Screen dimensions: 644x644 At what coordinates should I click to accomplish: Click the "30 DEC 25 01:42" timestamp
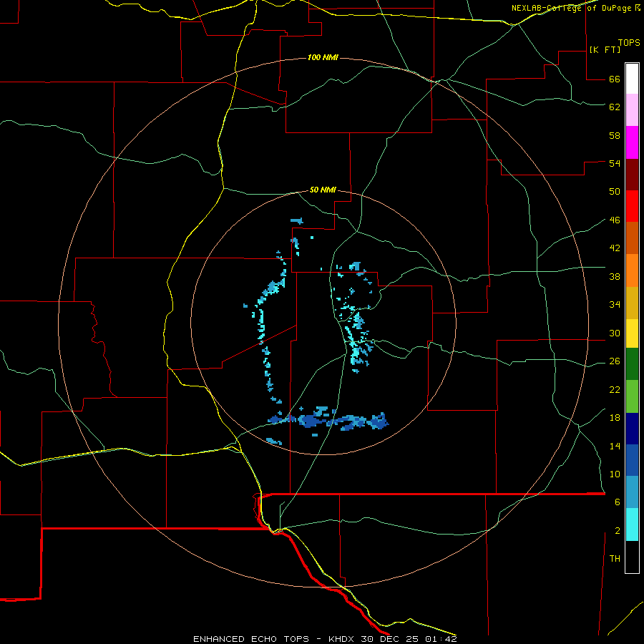pos(409,639)
